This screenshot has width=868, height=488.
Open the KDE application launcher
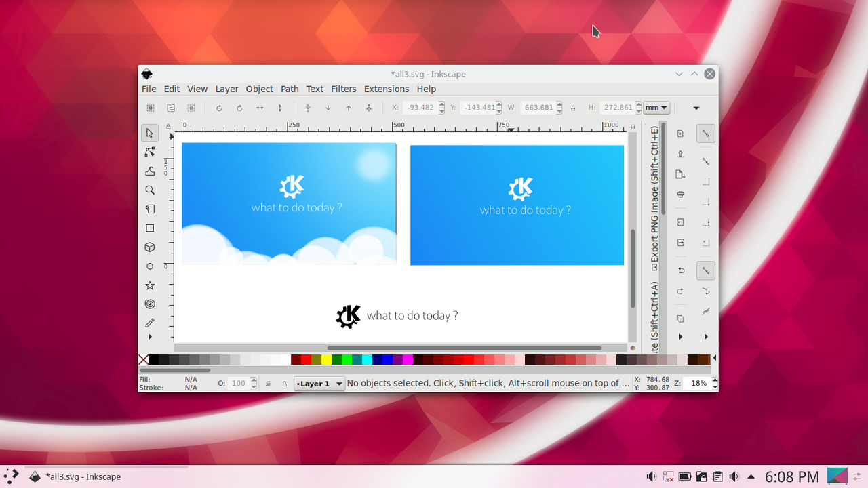coord(11,476)
